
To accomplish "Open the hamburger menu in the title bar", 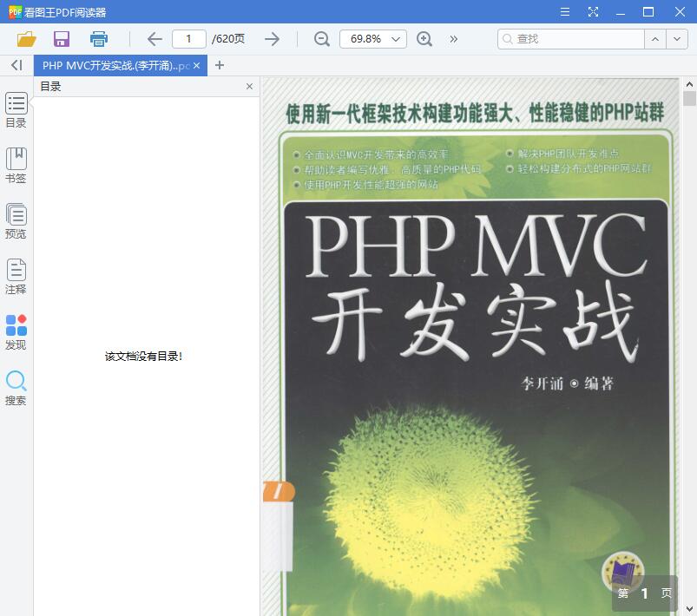I will [x=564, y=12].
